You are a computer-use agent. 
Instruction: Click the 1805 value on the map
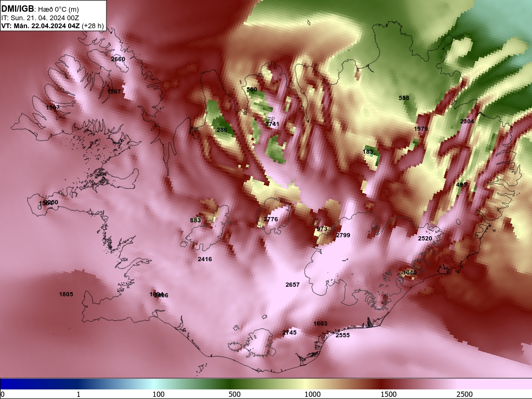click(66, 295)
